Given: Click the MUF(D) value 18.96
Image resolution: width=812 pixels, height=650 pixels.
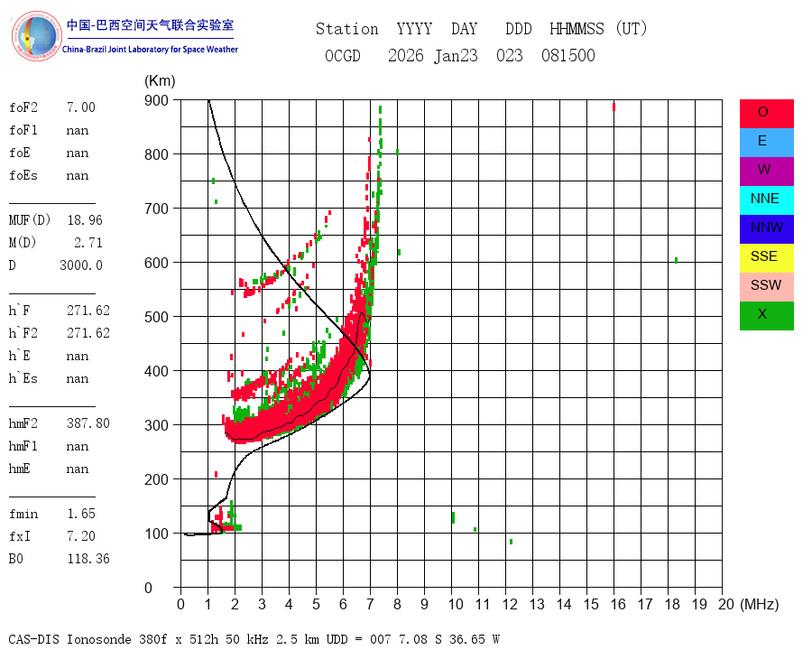Looking at the screenshot, I should point(85,220).
